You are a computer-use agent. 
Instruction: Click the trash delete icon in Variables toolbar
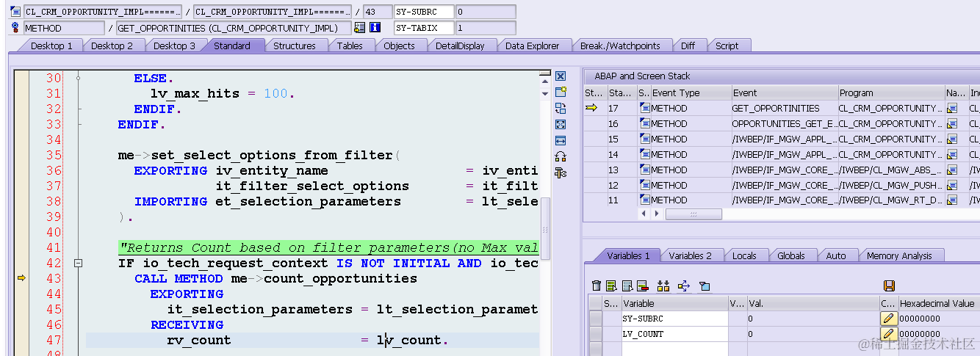597,286
